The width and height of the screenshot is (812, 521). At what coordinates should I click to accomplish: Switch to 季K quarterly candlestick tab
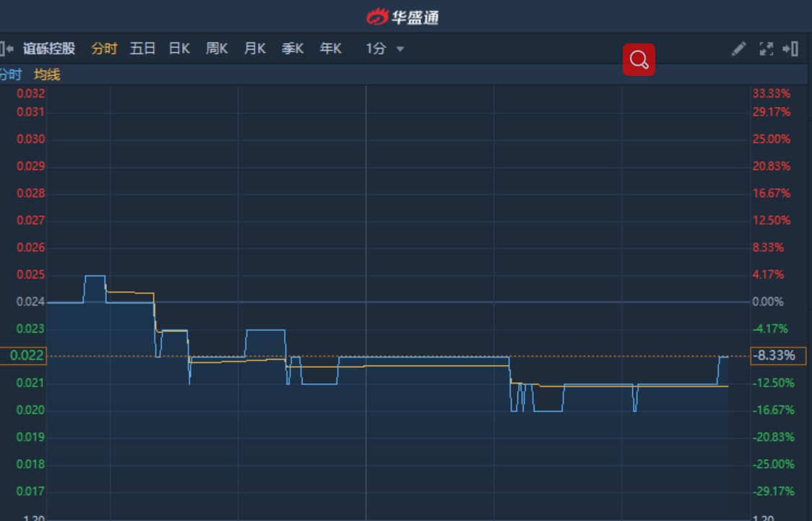pos(293,48)
